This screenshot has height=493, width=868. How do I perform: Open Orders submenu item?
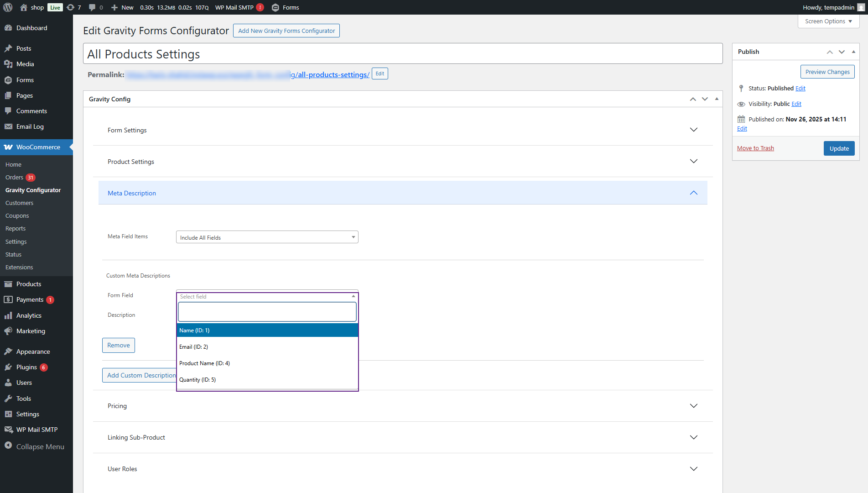14,178
